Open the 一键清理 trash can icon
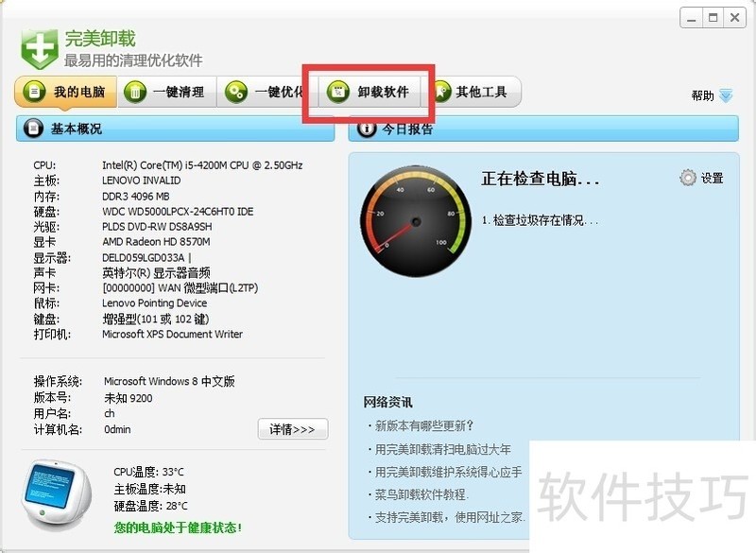 135,92
